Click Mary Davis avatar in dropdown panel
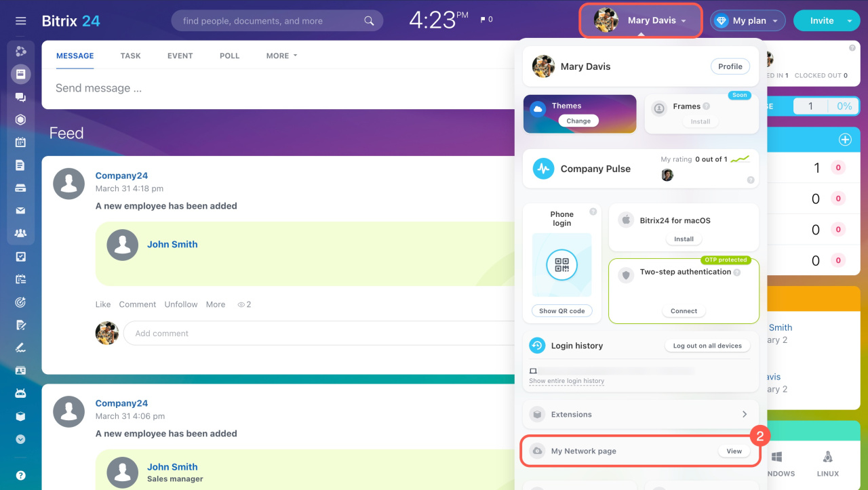This screenshot has width=868, height=490. pos(543,66)
